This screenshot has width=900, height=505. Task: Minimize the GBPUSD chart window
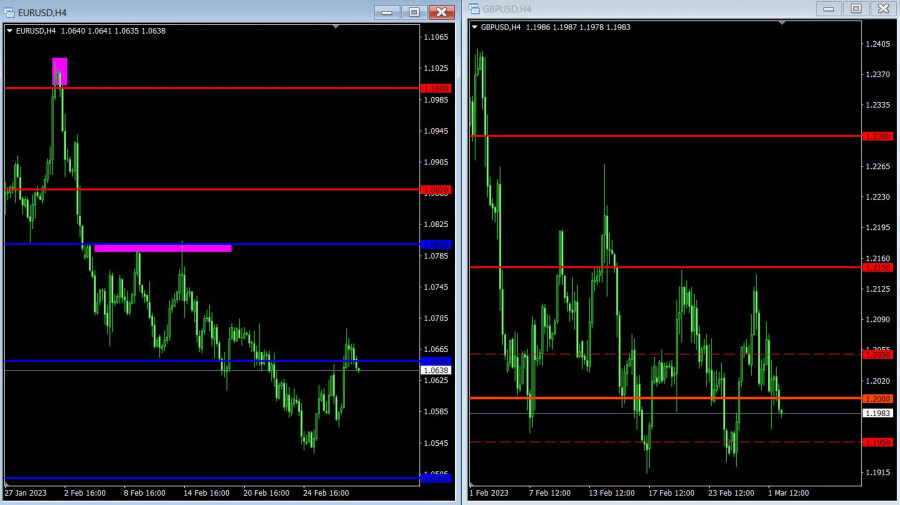point(828,8)
